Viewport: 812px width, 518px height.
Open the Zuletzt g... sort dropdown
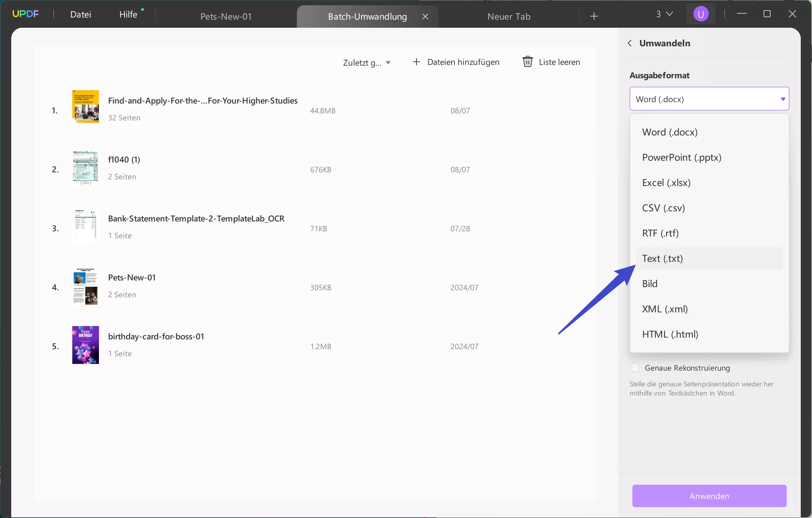[366, 62]
